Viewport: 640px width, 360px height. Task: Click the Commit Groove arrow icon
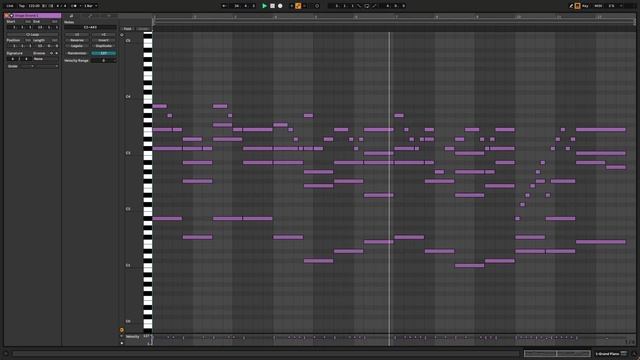click(x=56, y=53)
